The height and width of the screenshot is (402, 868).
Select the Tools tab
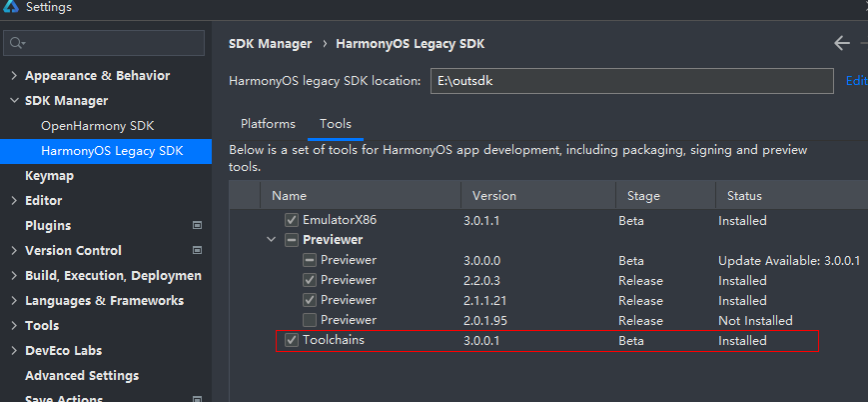[336, 124]
